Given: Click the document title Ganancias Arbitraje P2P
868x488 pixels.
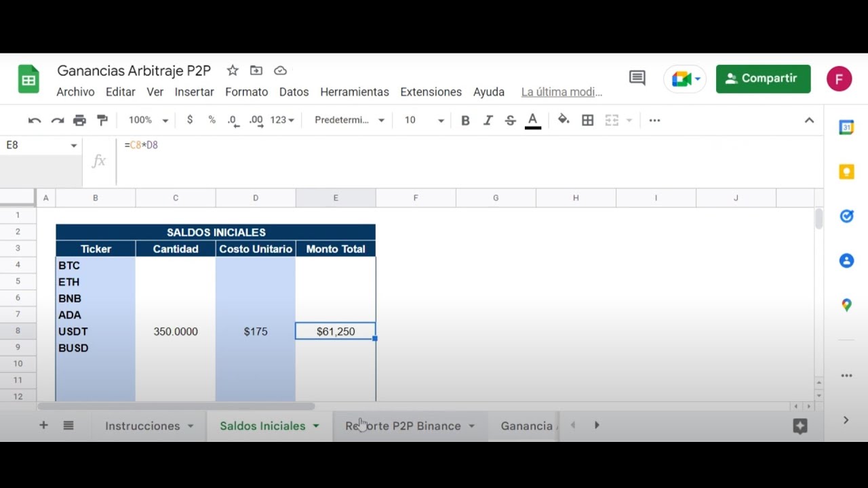Looking at the screenshot, I should 134,70.
